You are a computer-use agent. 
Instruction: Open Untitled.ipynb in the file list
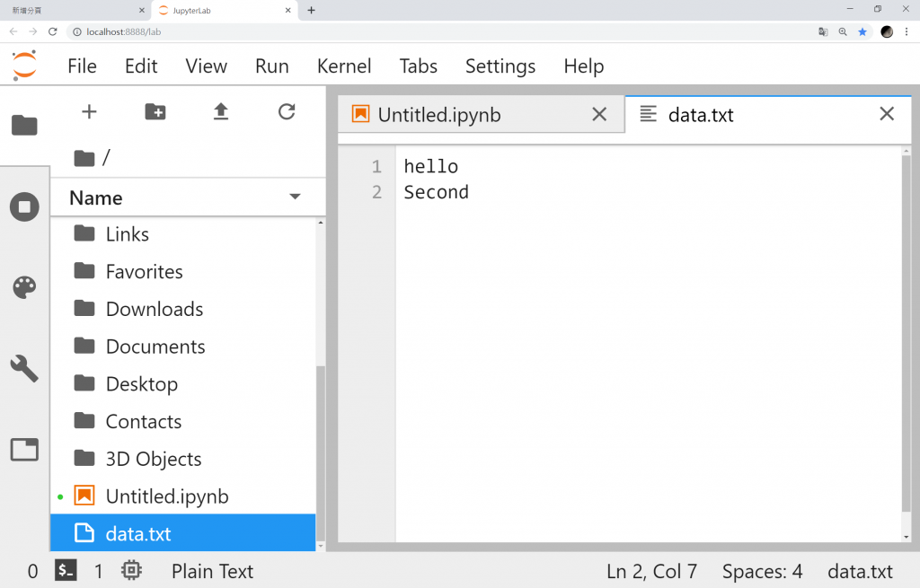[167, 496]
